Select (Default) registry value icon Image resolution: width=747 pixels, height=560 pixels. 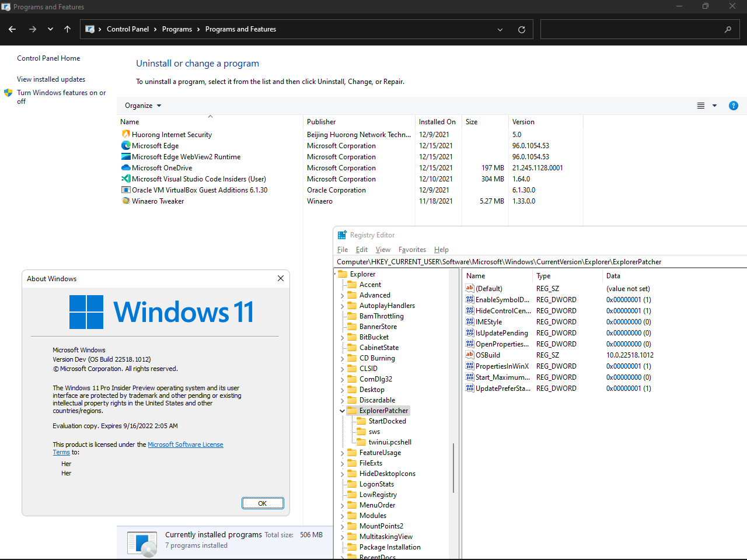(x=470, y=288)
